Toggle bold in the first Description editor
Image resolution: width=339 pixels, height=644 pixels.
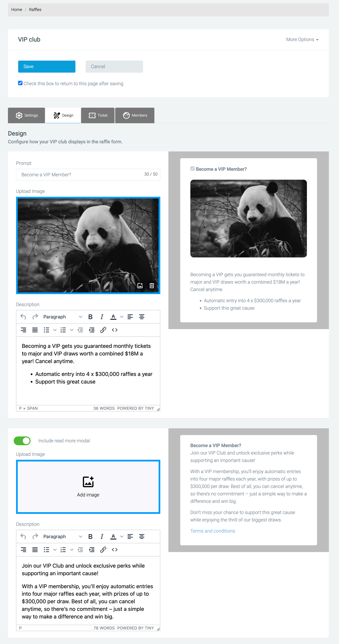90,317
